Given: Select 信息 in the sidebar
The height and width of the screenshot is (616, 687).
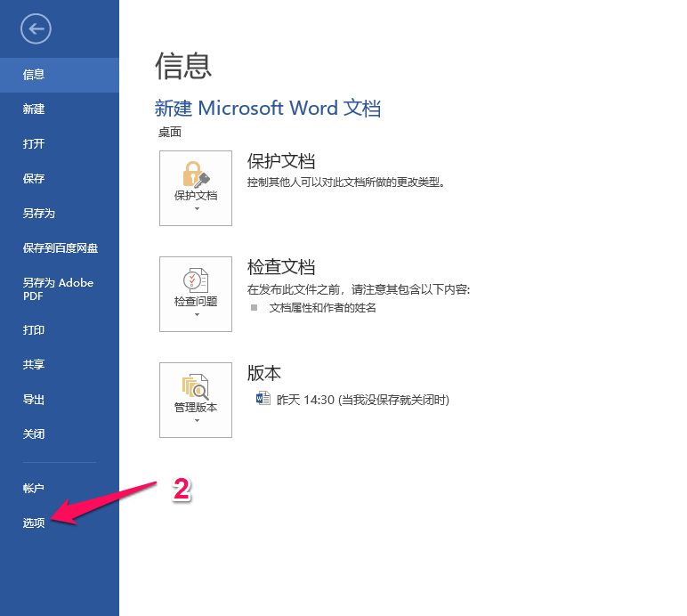Looking at the screenshot, I should pos(60,75).
